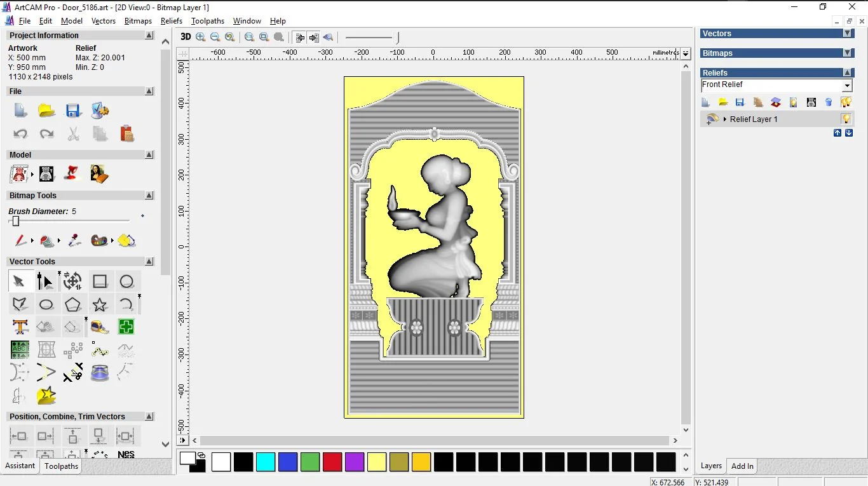Click the Measure tool tape icon
The width and height of the screenshot is (868, 486).
pos(100,327)
